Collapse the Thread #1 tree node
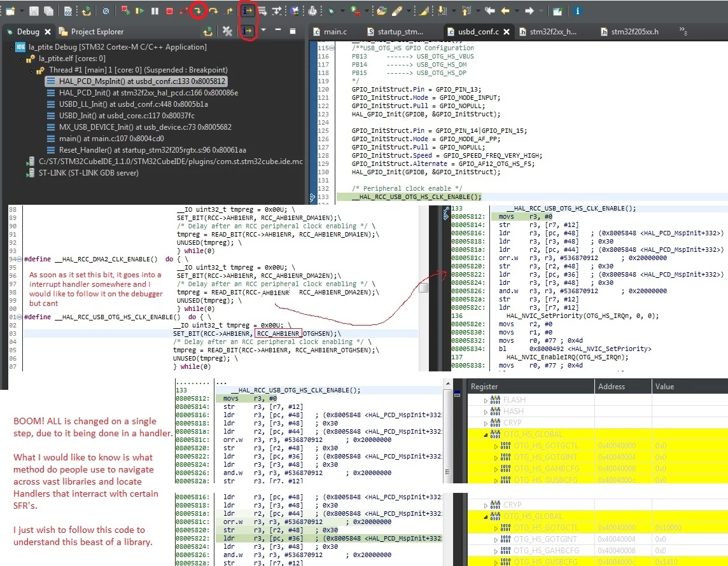728x566 pixels. (32, 70)
